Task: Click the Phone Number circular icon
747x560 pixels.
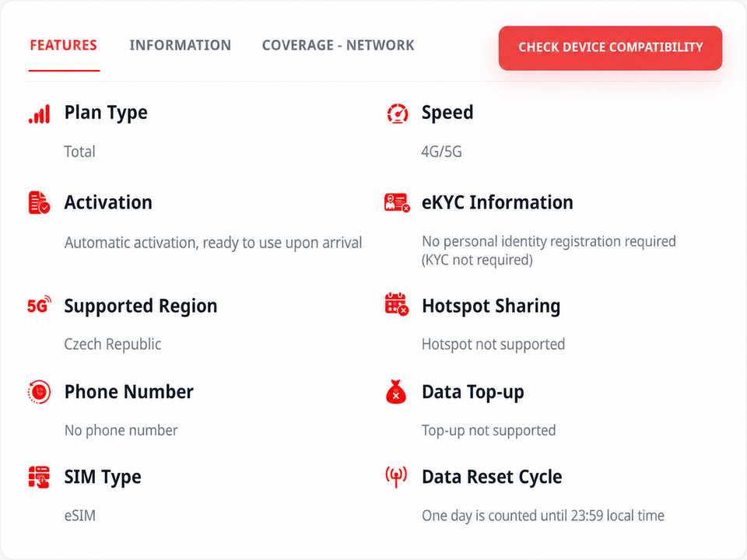Action: click(39, 392)
